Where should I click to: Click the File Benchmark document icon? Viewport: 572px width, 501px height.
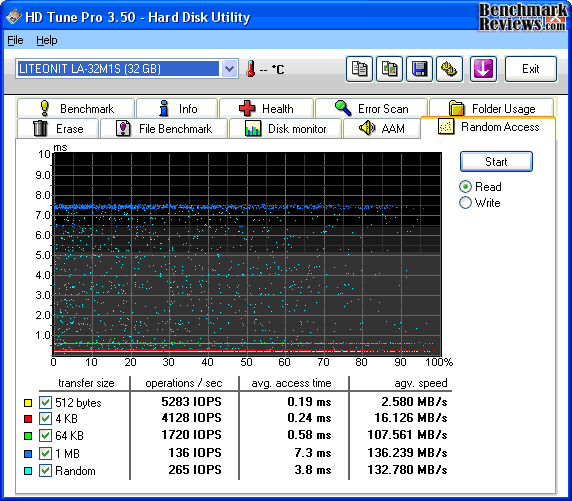(123, 128)
